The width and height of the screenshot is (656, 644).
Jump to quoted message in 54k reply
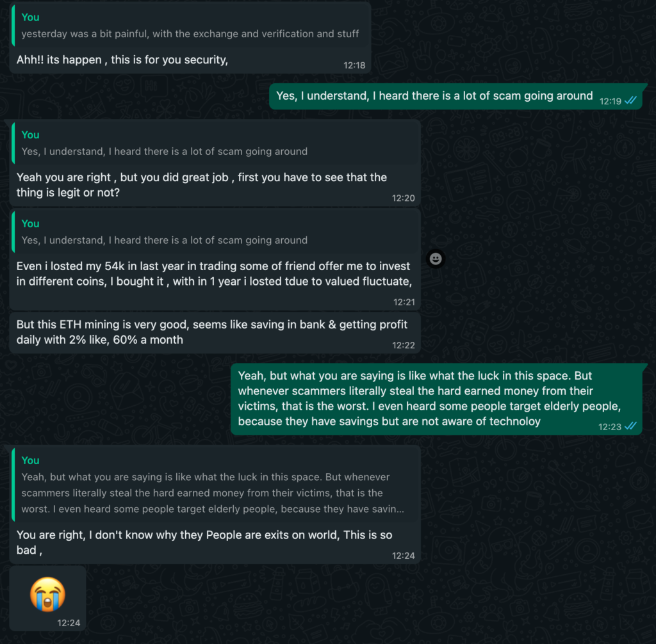(x=215, y=232)
